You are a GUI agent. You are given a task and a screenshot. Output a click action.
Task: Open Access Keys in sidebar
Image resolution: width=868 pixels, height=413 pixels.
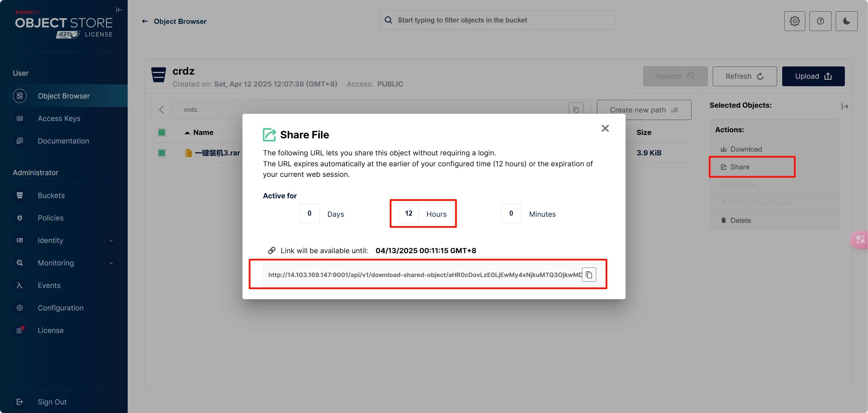(59, 119)
